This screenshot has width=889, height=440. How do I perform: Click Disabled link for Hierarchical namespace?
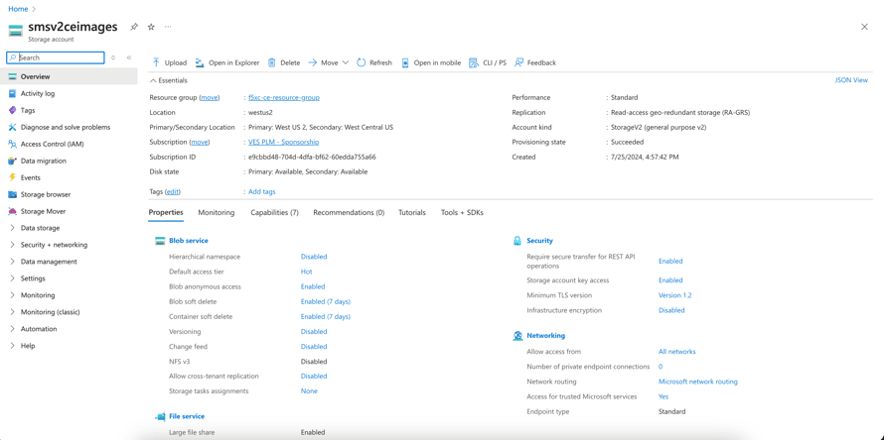pos(313,257)
